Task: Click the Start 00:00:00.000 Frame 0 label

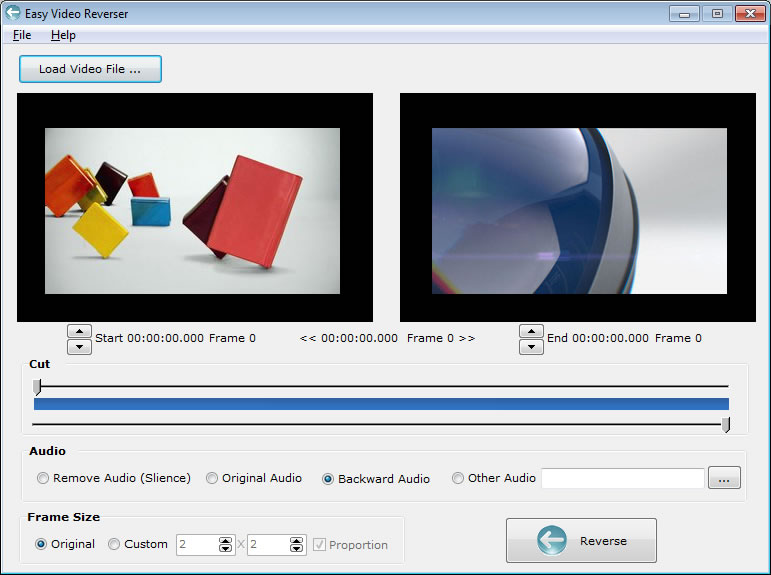Action: (175, 338)
